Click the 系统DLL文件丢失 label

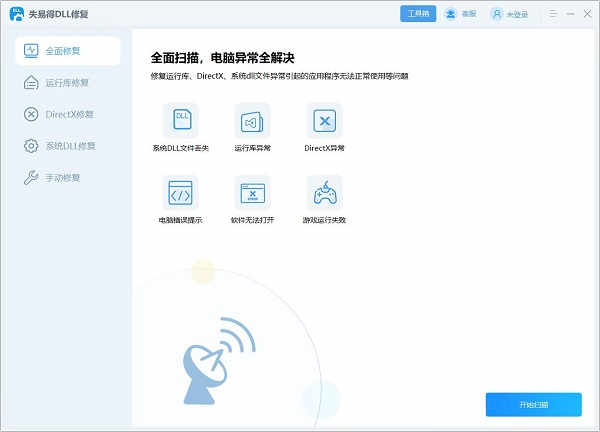(181, 148)
